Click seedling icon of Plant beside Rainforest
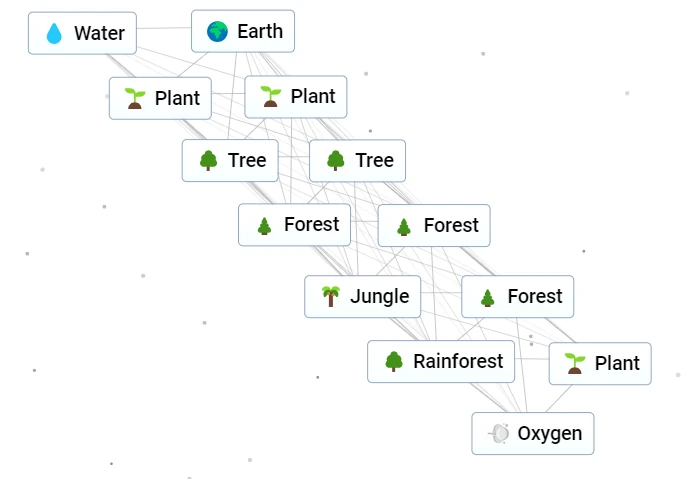 click(574, 364)
